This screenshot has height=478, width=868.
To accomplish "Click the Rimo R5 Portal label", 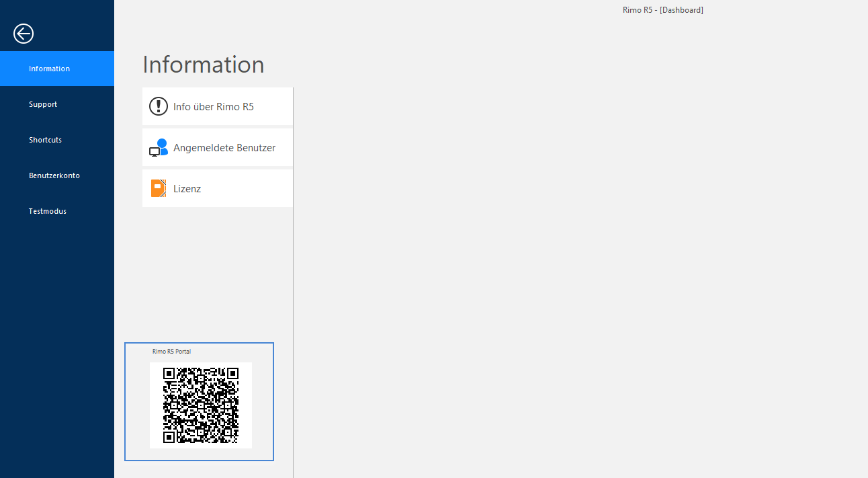I will tap(171, 352).
